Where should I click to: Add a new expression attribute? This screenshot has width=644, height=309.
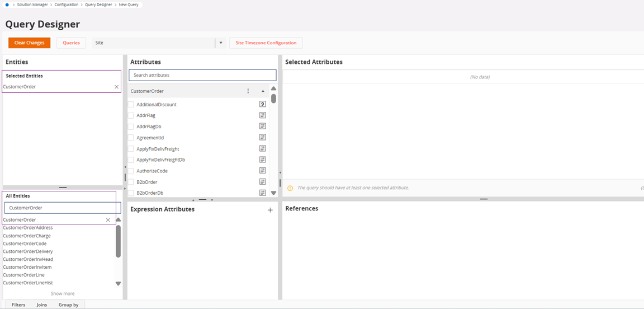(270, 210)
